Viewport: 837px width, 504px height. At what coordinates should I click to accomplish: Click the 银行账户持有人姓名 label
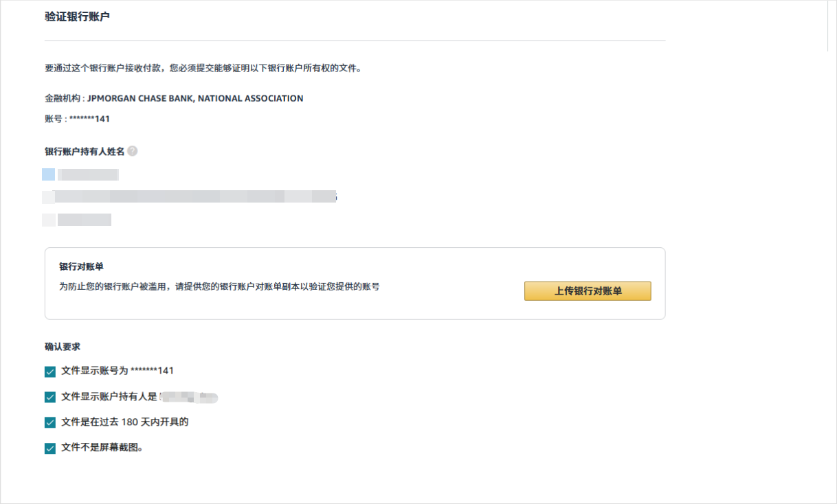click(85, 151)
